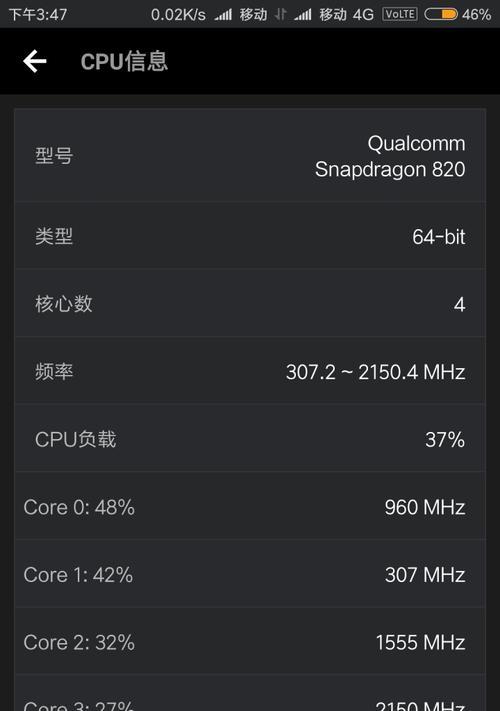Tap the Core 2: 32% entry
Screen dimensions: 500x711
click(x=79, y=642)
